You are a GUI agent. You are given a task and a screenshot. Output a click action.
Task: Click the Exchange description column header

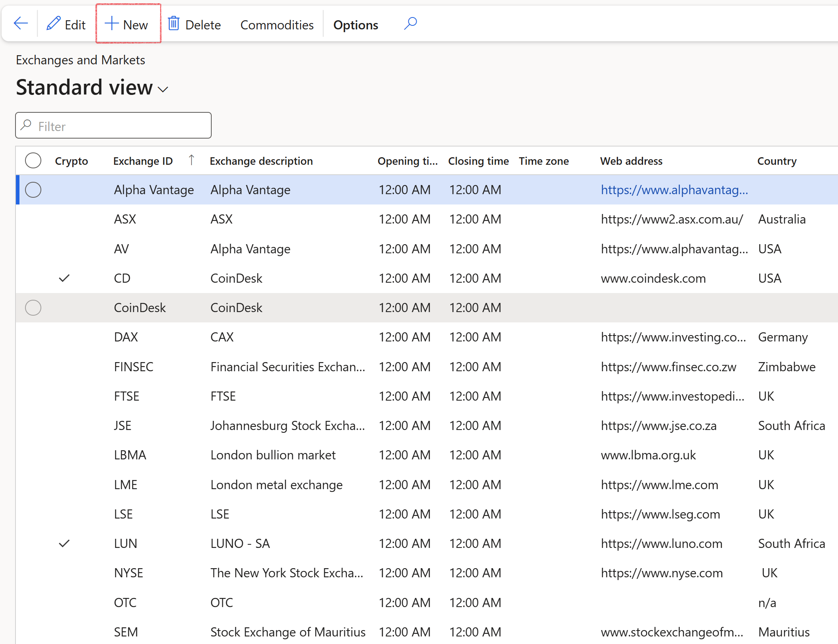point(261,161)
